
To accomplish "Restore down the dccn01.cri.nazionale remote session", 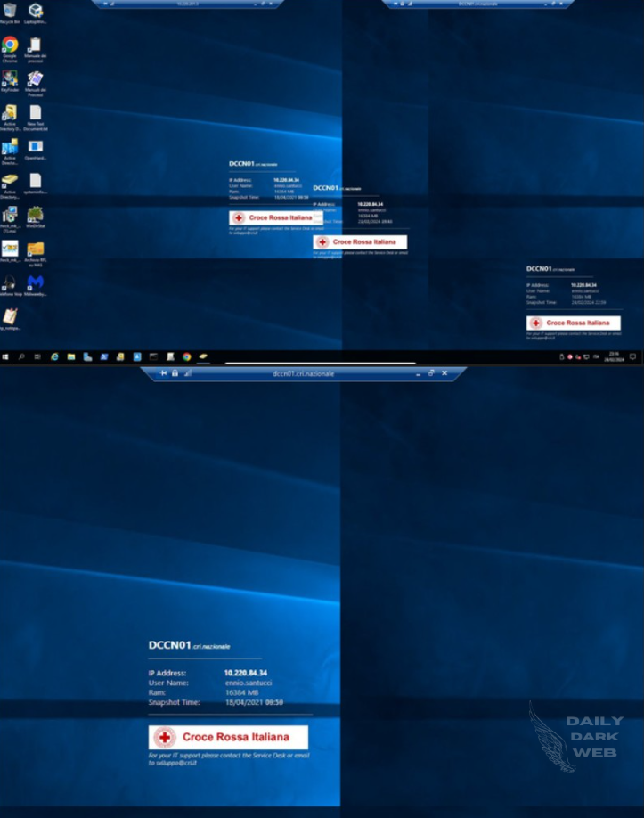I will coord(431,373).
